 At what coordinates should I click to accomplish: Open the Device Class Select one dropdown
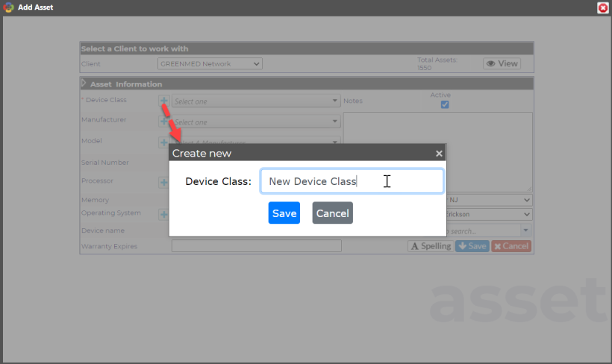(x=256, y=101)
